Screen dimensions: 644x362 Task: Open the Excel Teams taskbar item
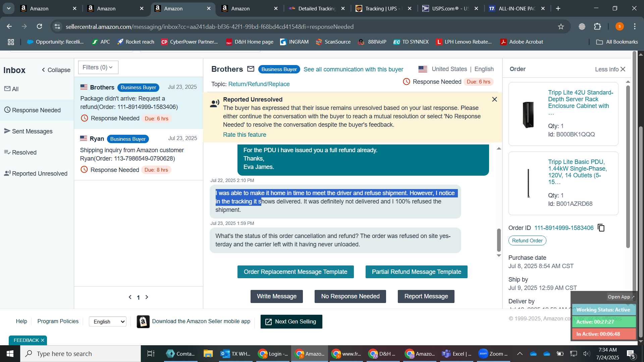tap(457, 354)
